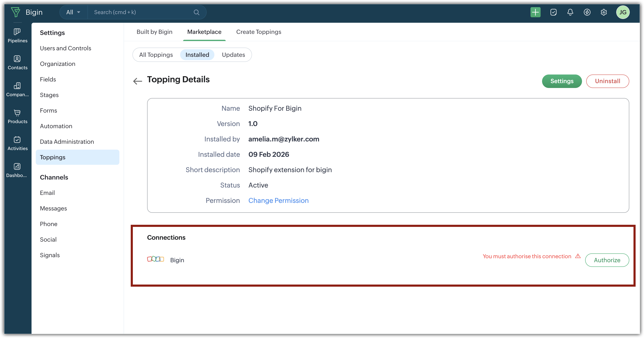Viewport: 644px width, 338px height.
Task: Switch to Built by Bigin tab
Action: click(154, 32)
